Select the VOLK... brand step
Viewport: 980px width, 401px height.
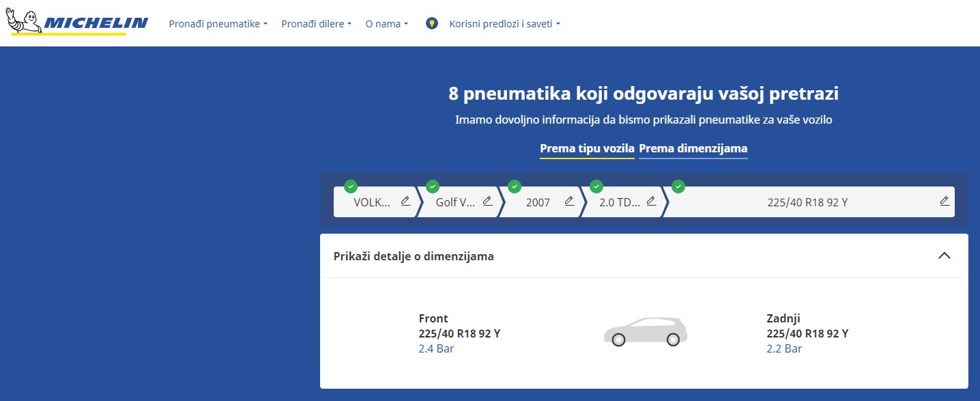click(374, 202)
